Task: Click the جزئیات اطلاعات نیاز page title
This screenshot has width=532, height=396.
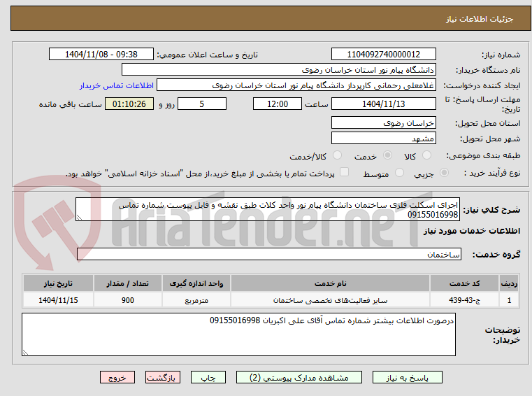Action: point(479,19)
